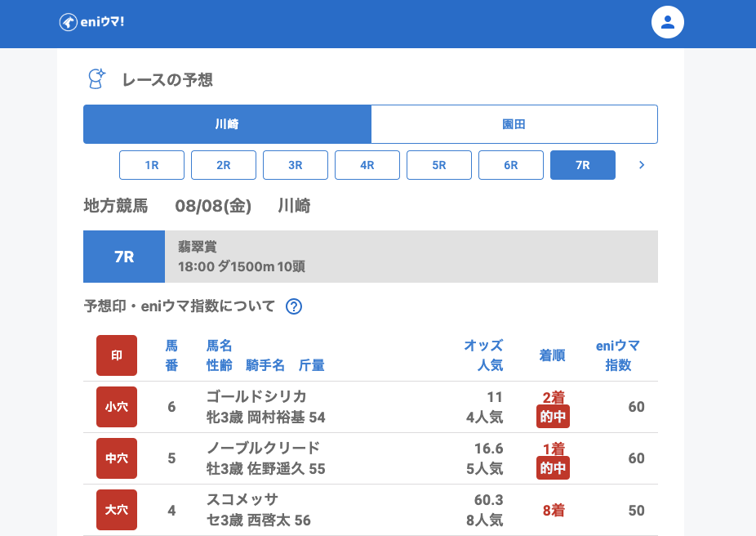This screenshot has width=756, height=536.
Task: Select race 1R
Action: coord(152,165)
